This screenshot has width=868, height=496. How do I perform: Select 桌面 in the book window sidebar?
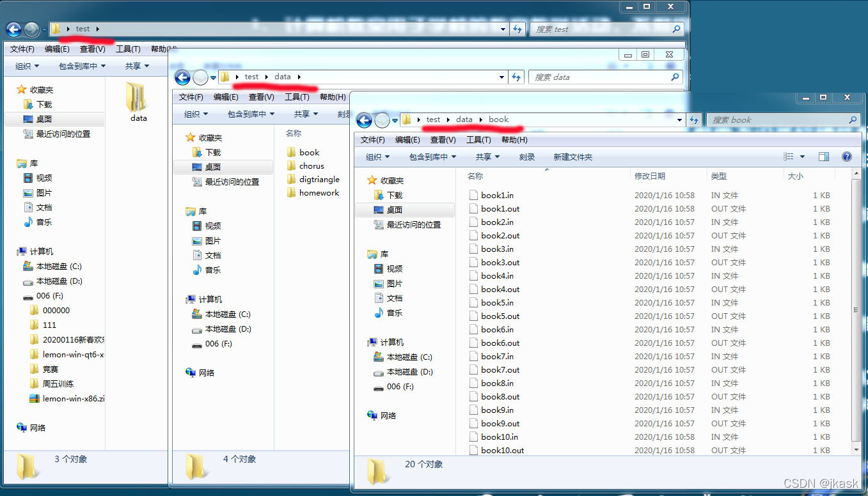coord(404,210)
